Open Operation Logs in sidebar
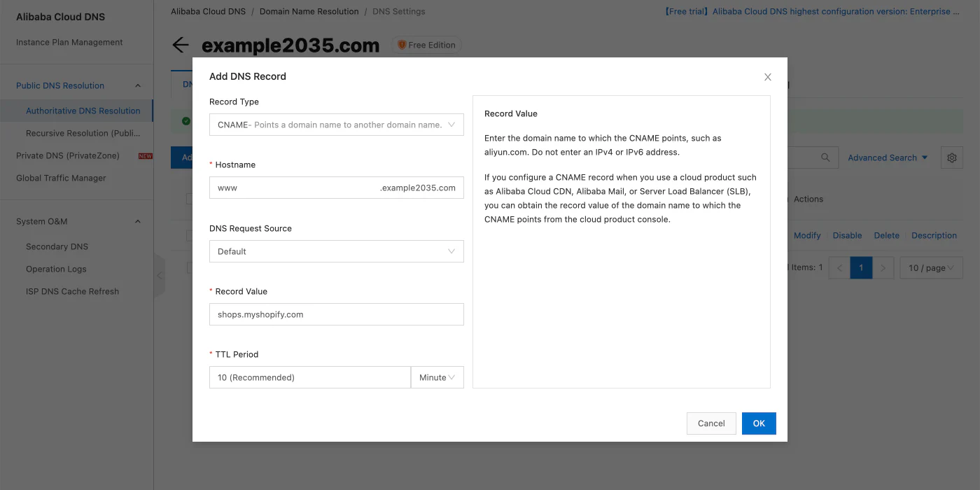 (56, 269)
